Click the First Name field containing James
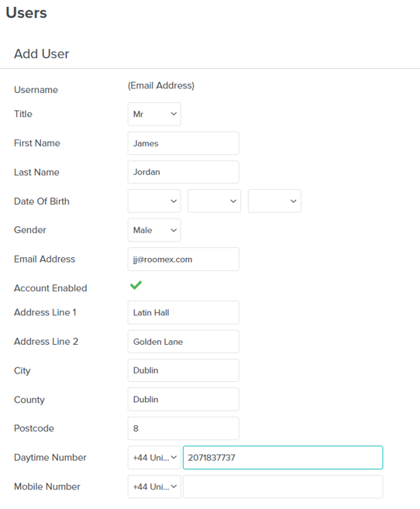The height and width of the screenshot is (509, 420). click(184, 143)
